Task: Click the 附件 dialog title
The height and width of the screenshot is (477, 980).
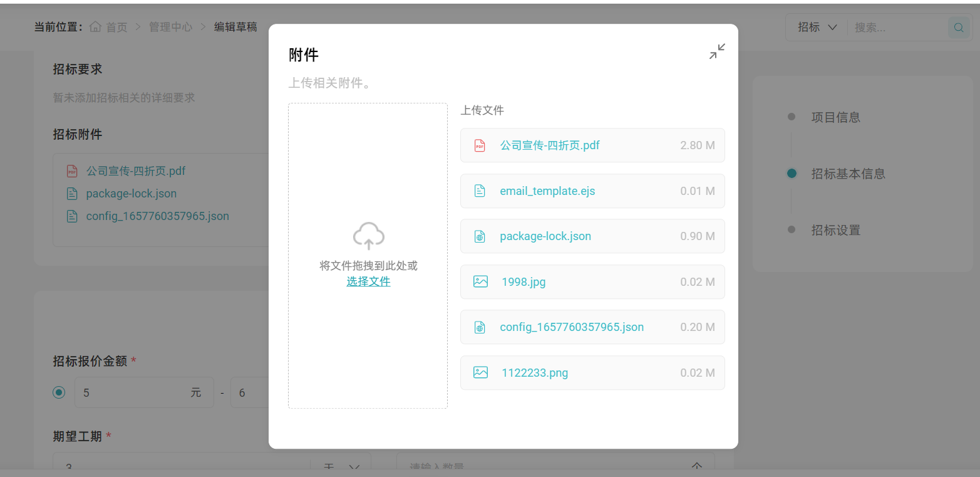Action: click(x=304, y=55)
